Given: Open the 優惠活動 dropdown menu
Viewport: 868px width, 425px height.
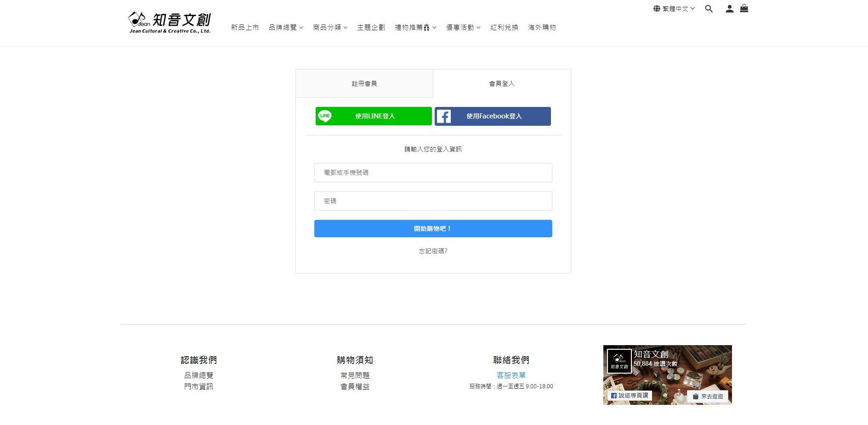Looking at the screenshot, I should [463, 28].
